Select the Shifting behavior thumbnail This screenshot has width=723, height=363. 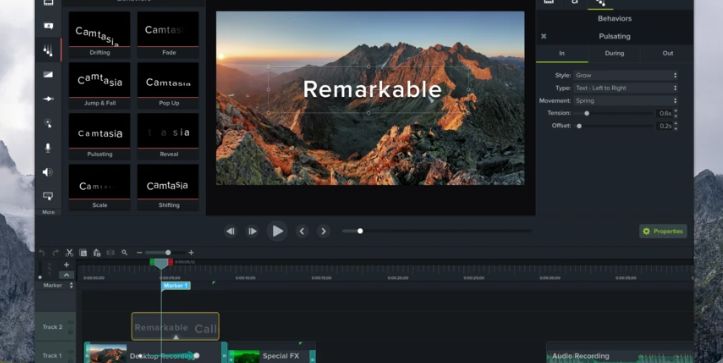(x=168, y=187)
